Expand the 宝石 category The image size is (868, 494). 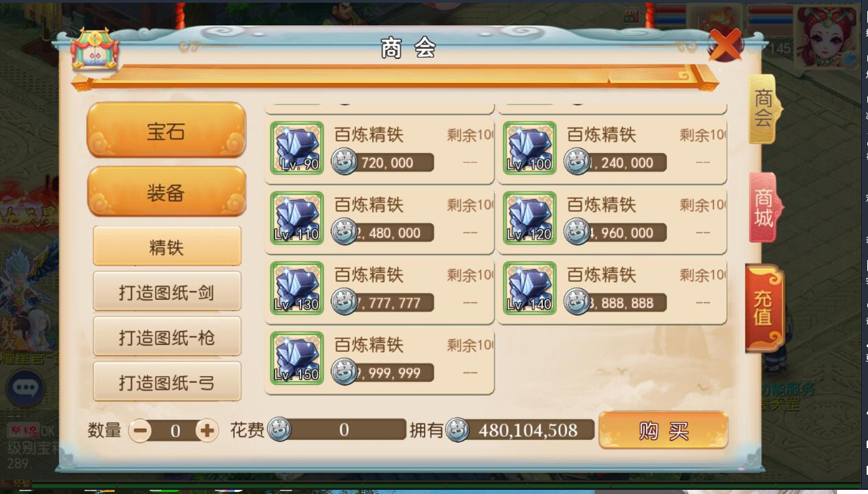tap(166, 130)
